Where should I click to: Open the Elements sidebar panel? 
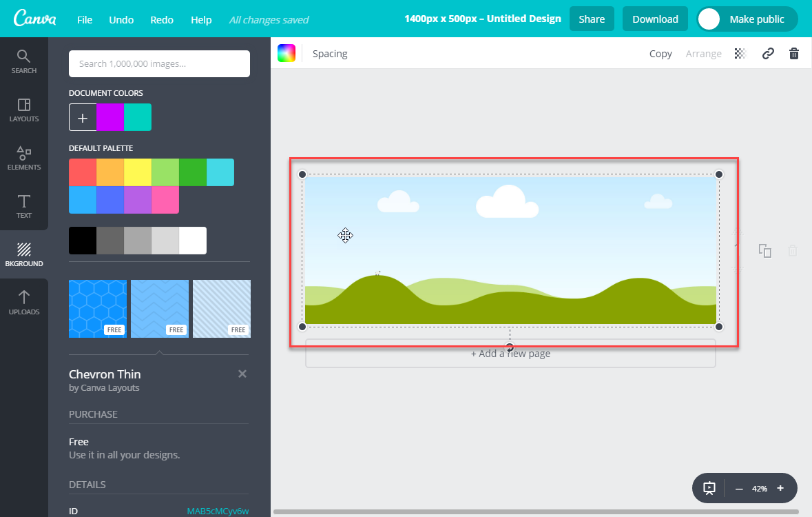pyautogui.click(x=23, y=158)
